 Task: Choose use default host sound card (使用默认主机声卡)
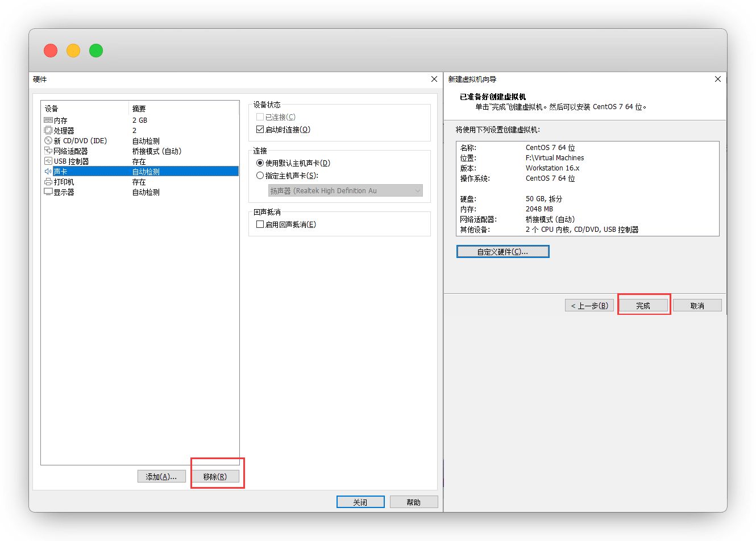click(260, 163)
